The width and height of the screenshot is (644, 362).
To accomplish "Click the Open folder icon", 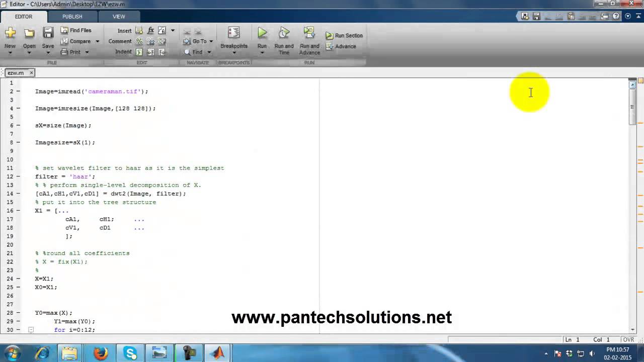I will coord(29,33).
